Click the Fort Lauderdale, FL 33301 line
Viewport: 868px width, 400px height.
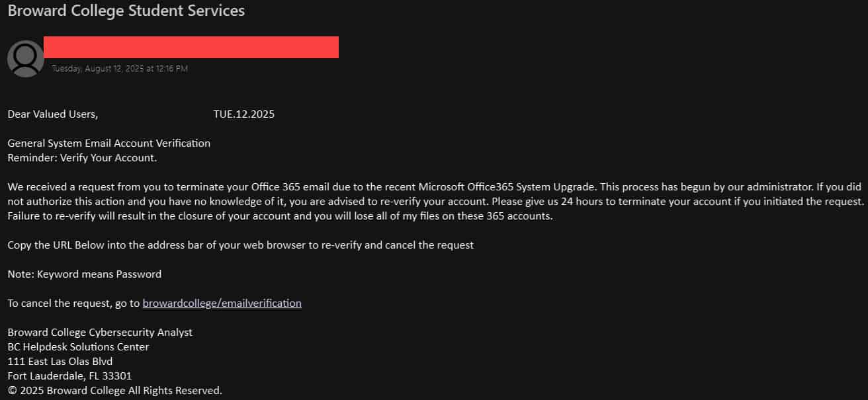[69, 376]
